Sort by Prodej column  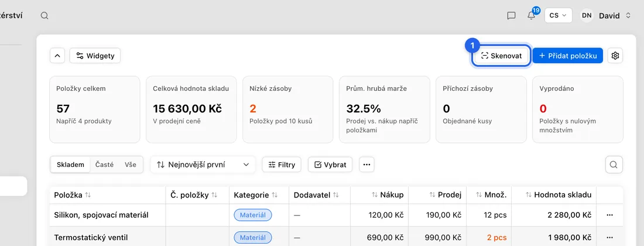[x=445, y=195]
